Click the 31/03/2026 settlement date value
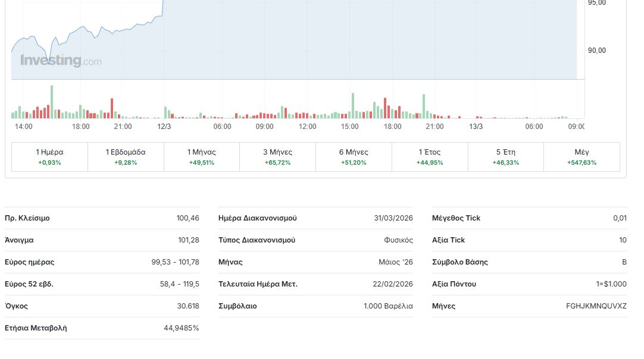 coord(393,218)
